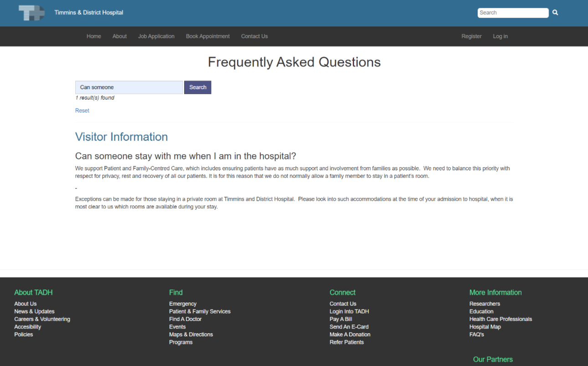Image resolution: width=588 pixels, height=366 pixels.
Task: Click Emergency link in footer
Action: [x=183, y=304]
